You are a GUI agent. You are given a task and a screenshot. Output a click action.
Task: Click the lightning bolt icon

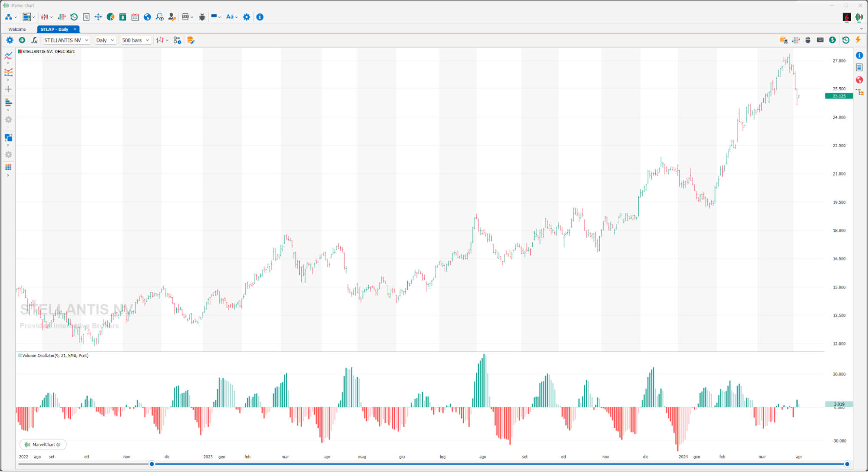(x=858, y=40)
